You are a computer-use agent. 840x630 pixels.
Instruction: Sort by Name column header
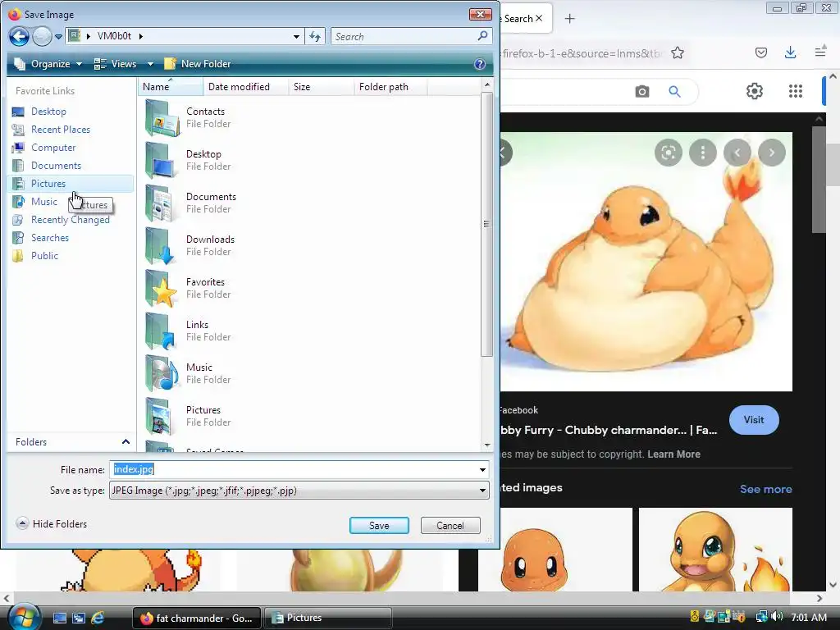[171, 87]
